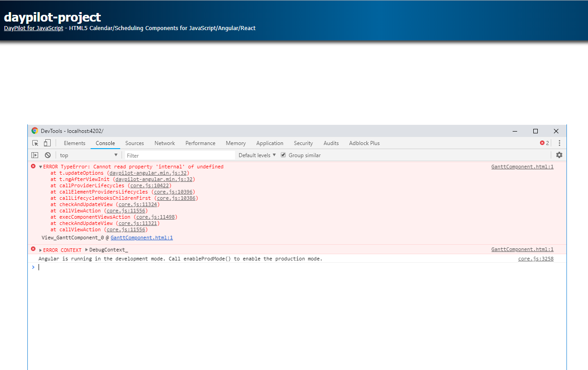
Task: Open the Audits tab
Action: 331,143
